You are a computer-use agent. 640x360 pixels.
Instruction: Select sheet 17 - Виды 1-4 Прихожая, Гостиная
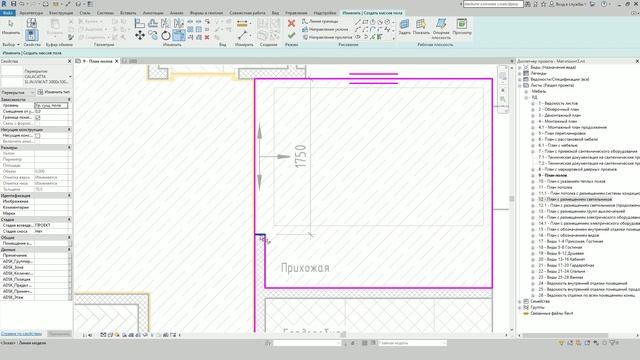(570, 241)
